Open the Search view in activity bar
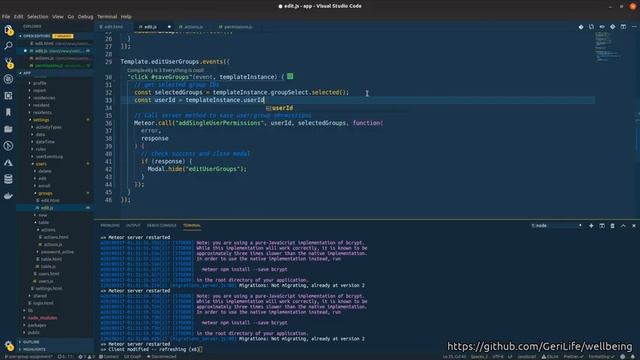This screenshot has width=640, height=360. click(8, 46)
